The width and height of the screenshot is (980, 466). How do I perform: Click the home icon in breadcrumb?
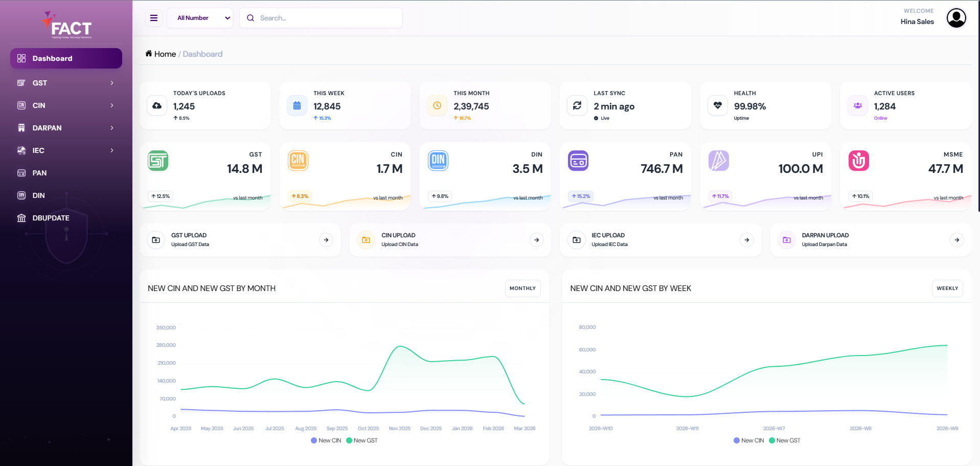point(149,53)
